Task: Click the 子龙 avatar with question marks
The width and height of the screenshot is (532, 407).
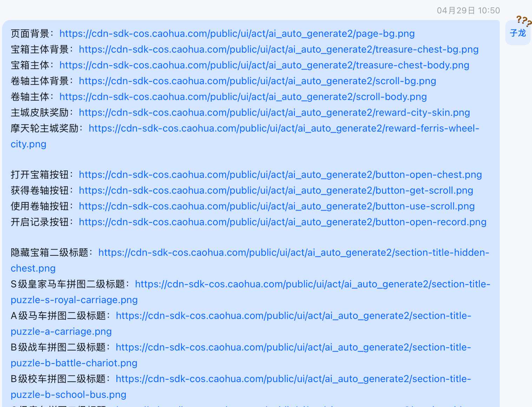Action: point(518,31)
